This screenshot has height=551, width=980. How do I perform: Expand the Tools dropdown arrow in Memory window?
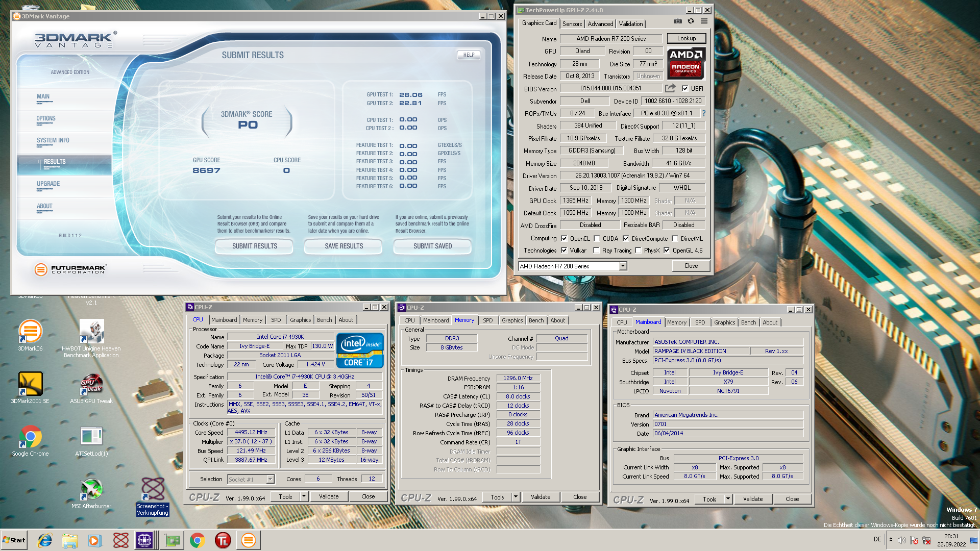point(516,496)
